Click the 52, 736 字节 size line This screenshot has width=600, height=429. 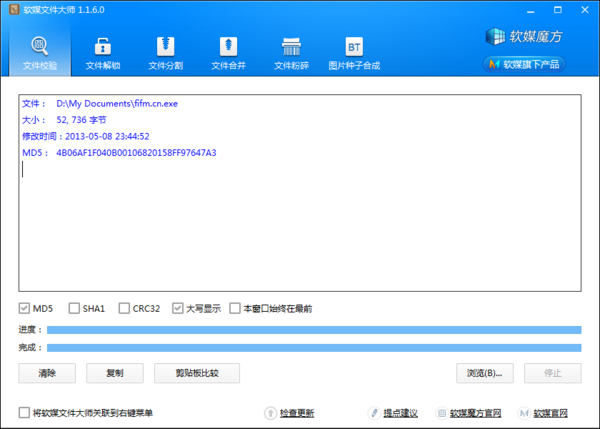point(81,120)
